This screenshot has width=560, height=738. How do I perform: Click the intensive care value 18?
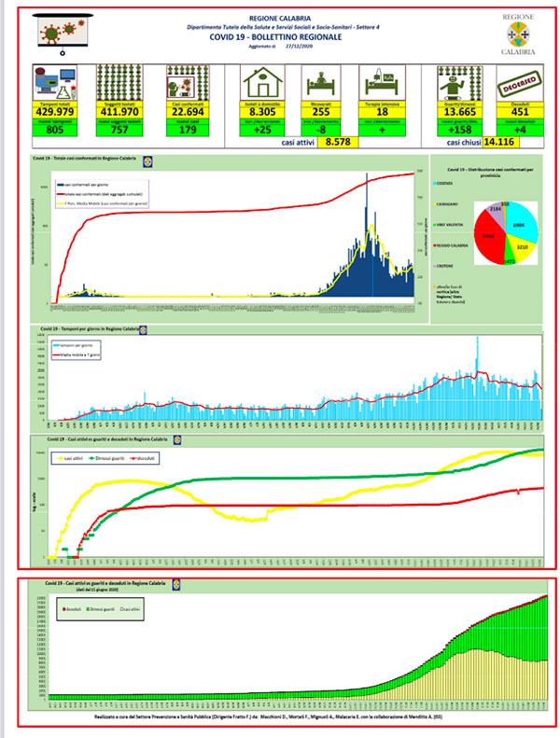point(382,112)
